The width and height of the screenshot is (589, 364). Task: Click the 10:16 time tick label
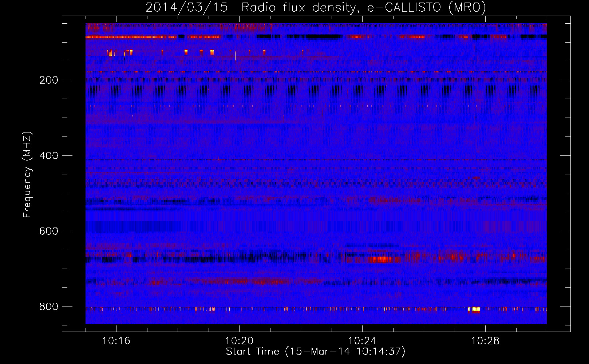(x=116, y=341)
